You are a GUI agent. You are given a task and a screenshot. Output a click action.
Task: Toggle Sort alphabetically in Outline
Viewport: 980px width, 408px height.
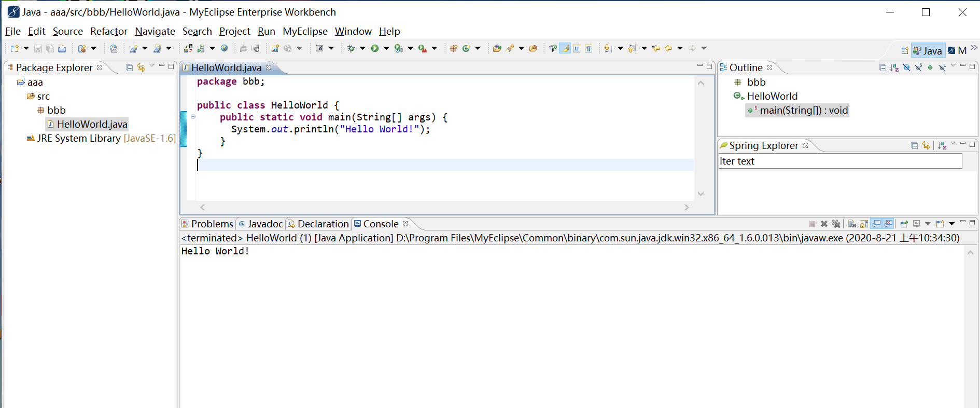(x=894, y=67)
